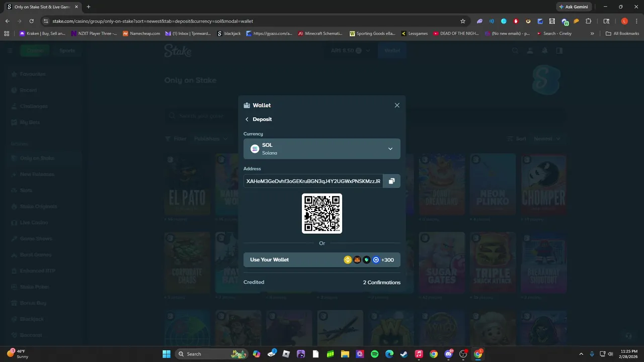Open Apple Music from the taskbar

(x=419, y=354)
